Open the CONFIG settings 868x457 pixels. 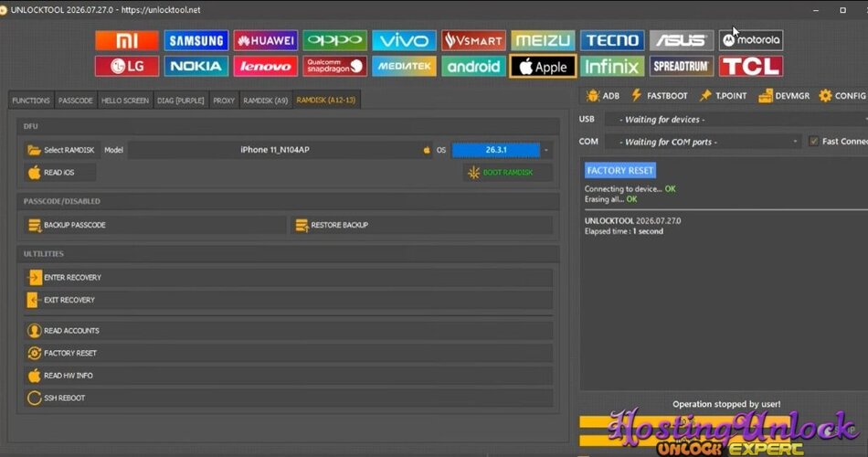click(842, 96)
